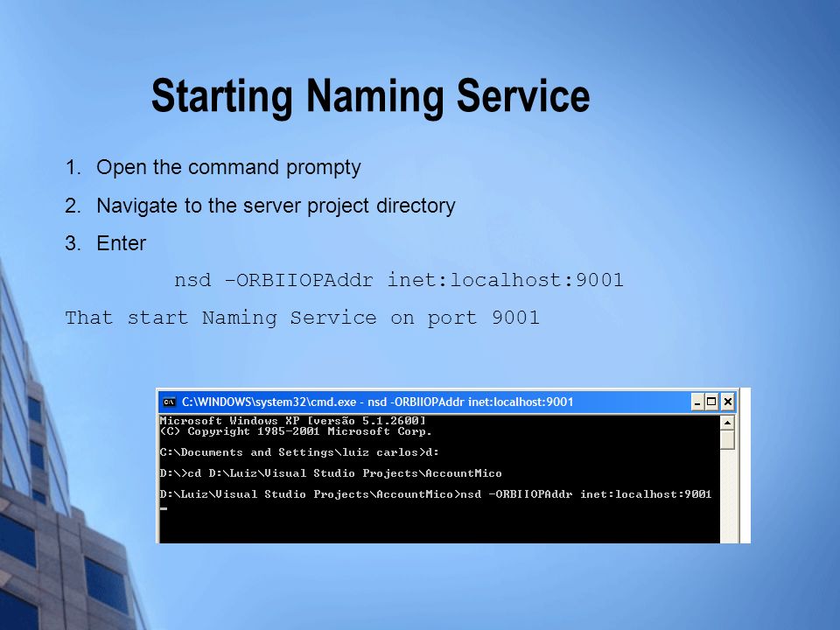Click the "Starting Naming Service" slide title
Screen dimensions: 840x630
[x=371, y=96]
